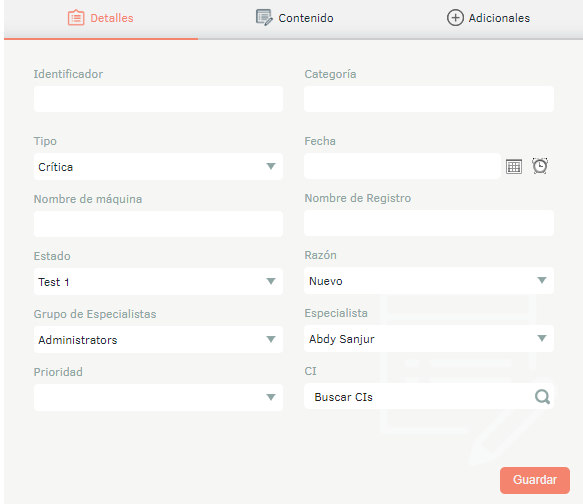Focus the Identificador text field

click(158, 99)
